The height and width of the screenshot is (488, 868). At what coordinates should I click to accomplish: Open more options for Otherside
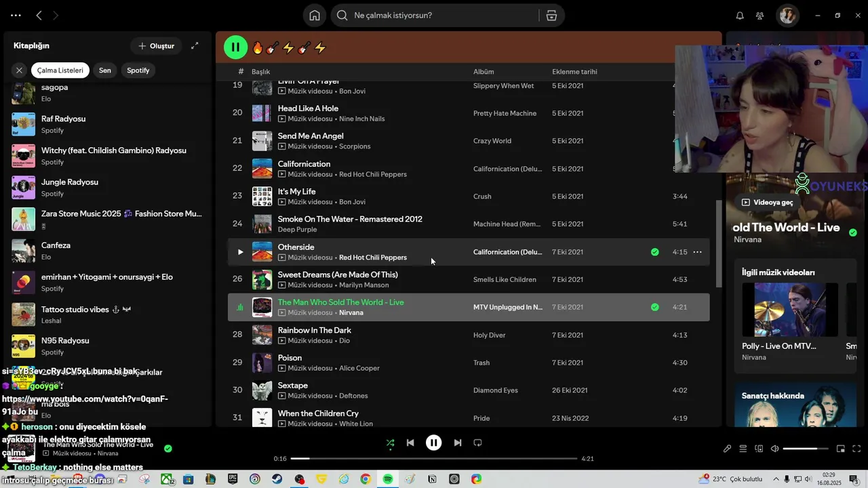pyautogui.click(x=697, y=252)
